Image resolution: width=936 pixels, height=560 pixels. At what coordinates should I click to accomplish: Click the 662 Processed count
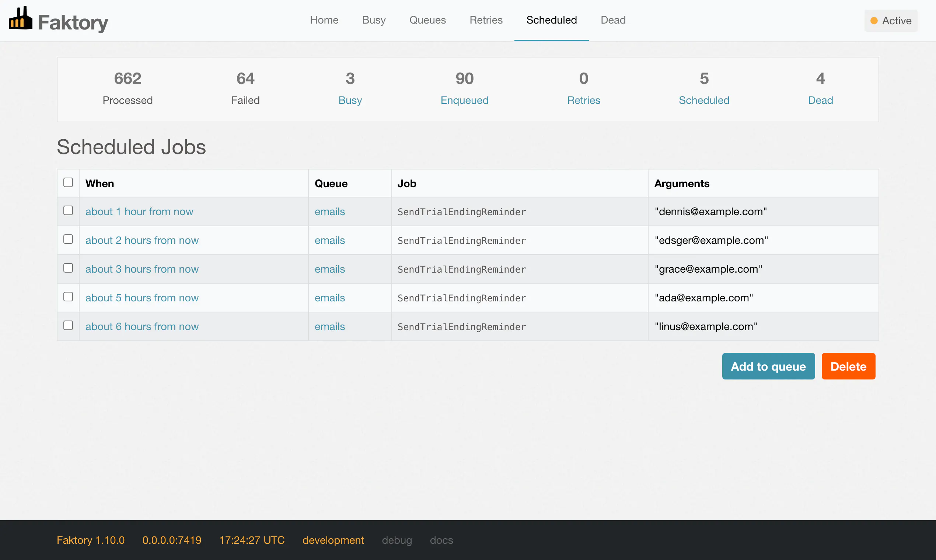128,78
